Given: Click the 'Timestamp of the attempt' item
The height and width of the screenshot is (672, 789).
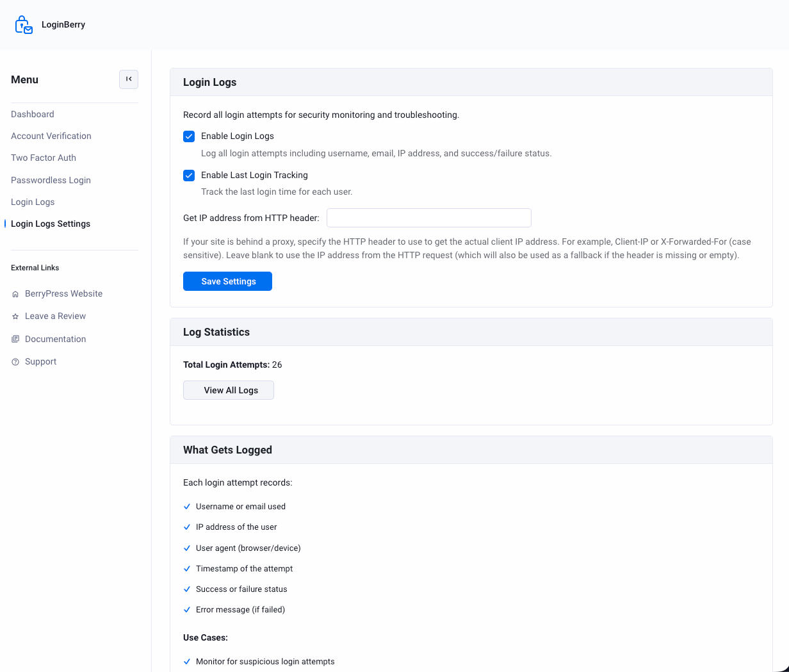Looking at the screenshot, I should click(x=245, y=569).
